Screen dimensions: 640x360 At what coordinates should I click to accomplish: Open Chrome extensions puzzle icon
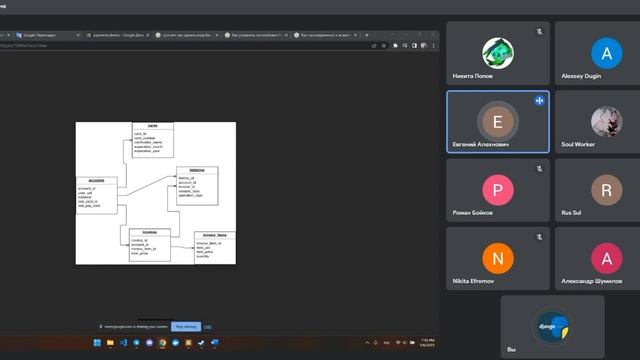(x=395, y=46)
